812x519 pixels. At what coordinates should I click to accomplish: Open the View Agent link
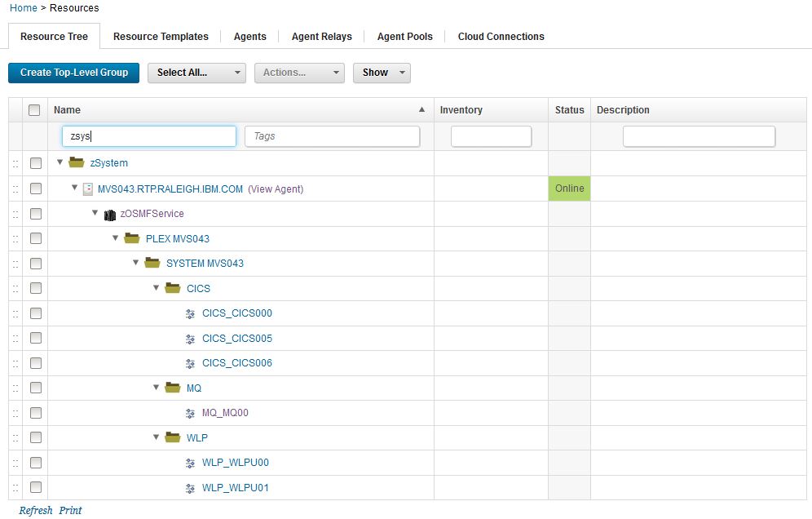tap(276, 189)
